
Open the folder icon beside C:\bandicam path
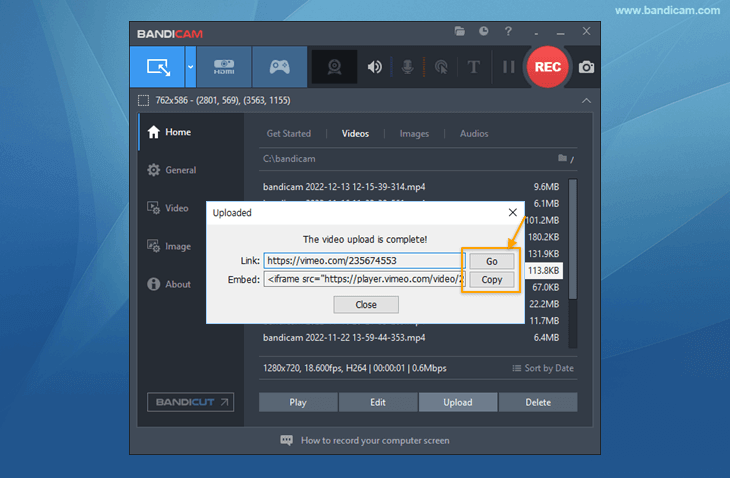[x=562, y=158]
